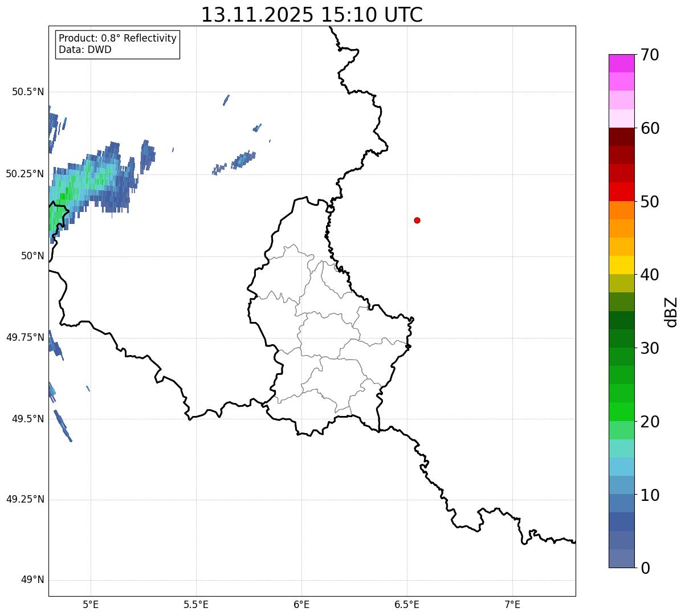Click the "Data: DWD" text
The width and height of the screenshot is (685, 616).
[x=85, y=50]
